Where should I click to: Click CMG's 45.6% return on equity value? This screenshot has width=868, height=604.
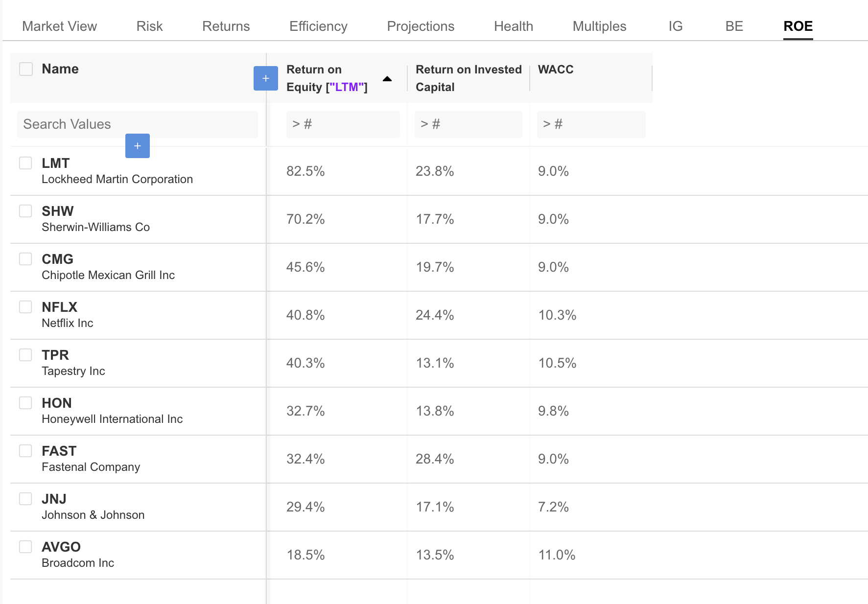[305, 267]
